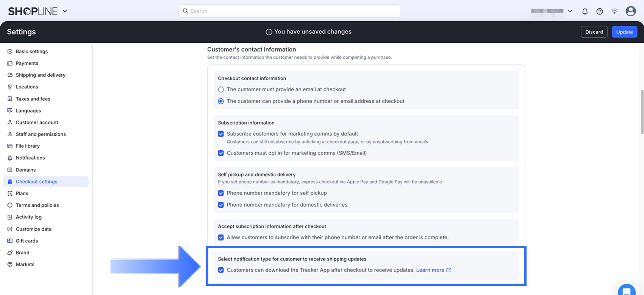644x295 pixels.
Task: Click the page vertical scrollbar
Action: click(642, 112)
